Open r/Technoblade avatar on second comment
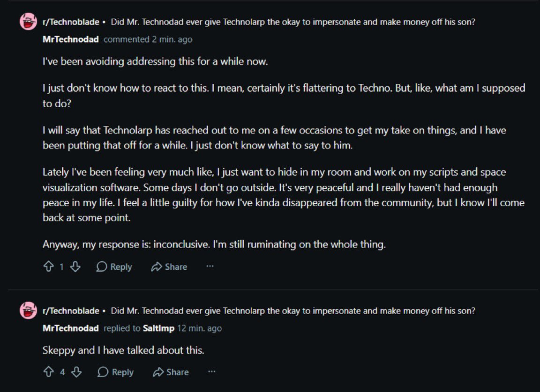This screenshot has width=540, height=392. click(x=28, y=311)
